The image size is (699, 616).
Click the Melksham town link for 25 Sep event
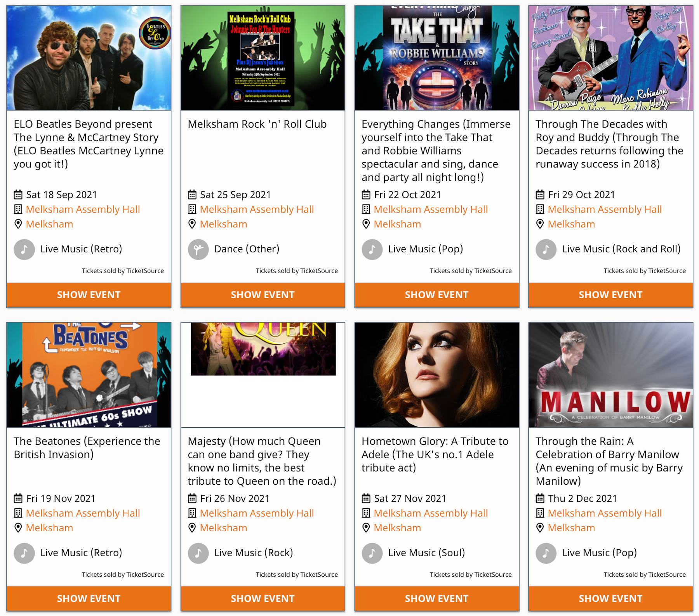[223, 224]
